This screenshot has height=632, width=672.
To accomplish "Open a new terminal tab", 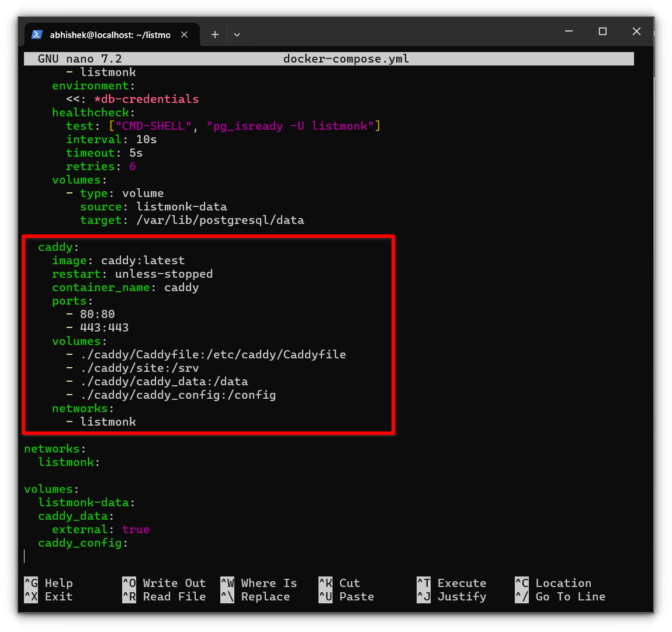I will (x=215, y=34).
